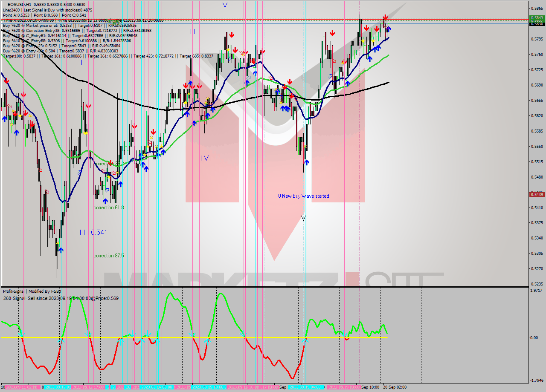Click the 0.5725 price axis value

(x=537, y=70)
